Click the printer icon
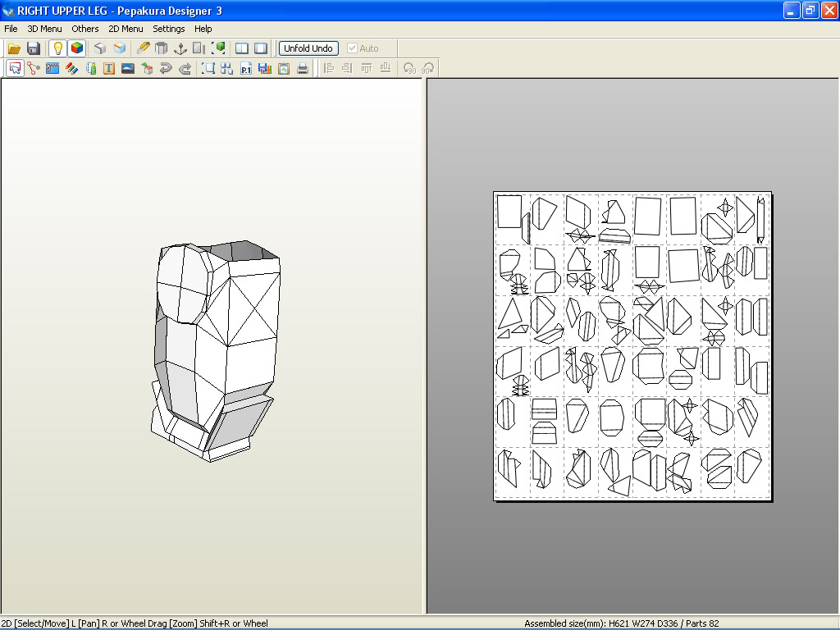 click(303, 69)
